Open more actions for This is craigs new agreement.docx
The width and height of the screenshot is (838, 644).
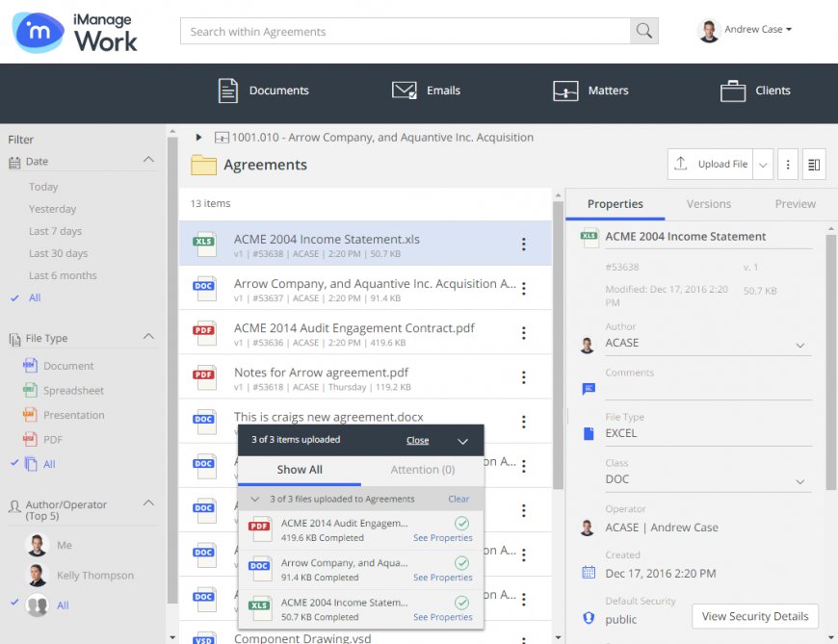(x=524, y=422)
